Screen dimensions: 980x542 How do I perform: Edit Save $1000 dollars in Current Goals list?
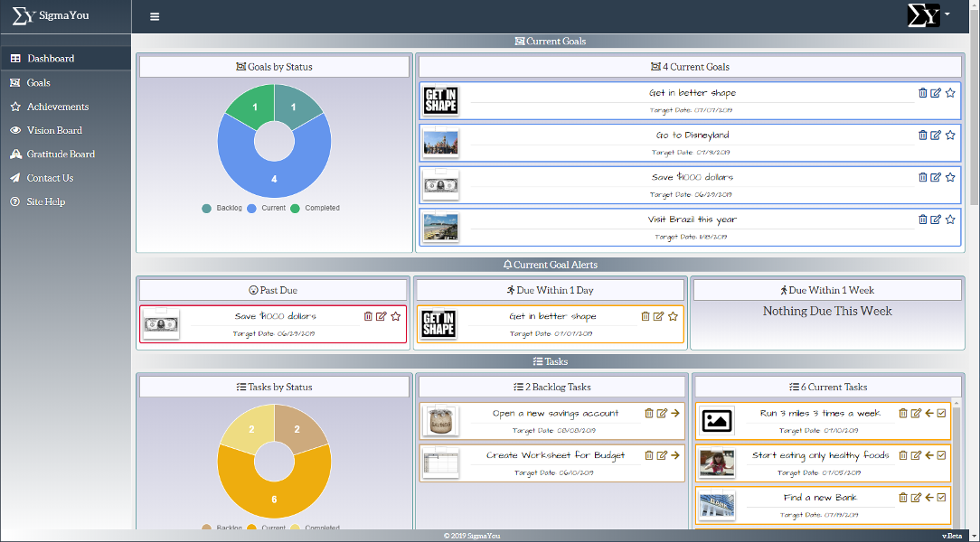tap(936, 177)
